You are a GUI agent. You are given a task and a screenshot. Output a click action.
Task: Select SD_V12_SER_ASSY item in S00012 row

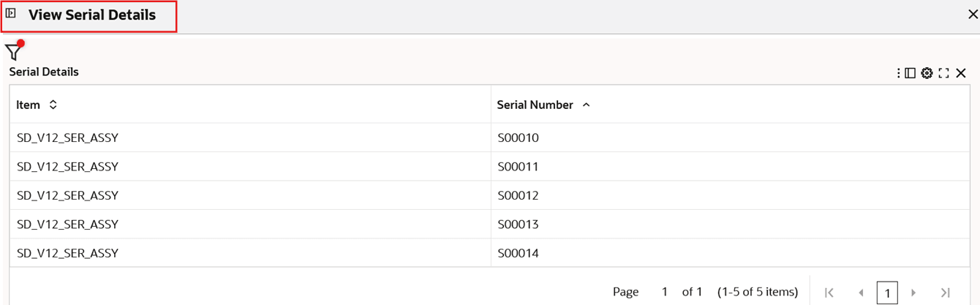(250, 195)
